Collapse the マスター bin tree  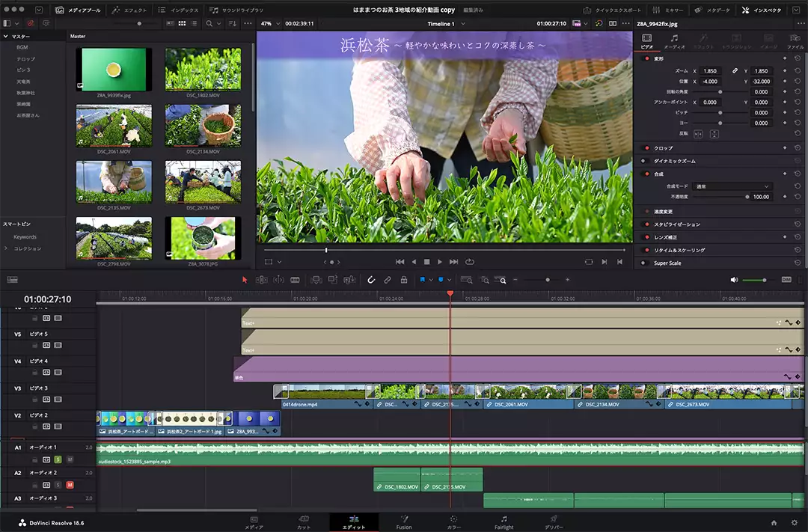pyautogui.click(x=6, y=36)
